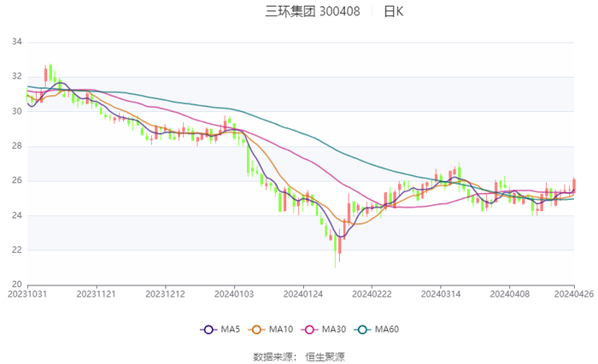This screenshot has height=364, width=598.
Task: Click the 34 price axis label
Action: coord(16,42)
